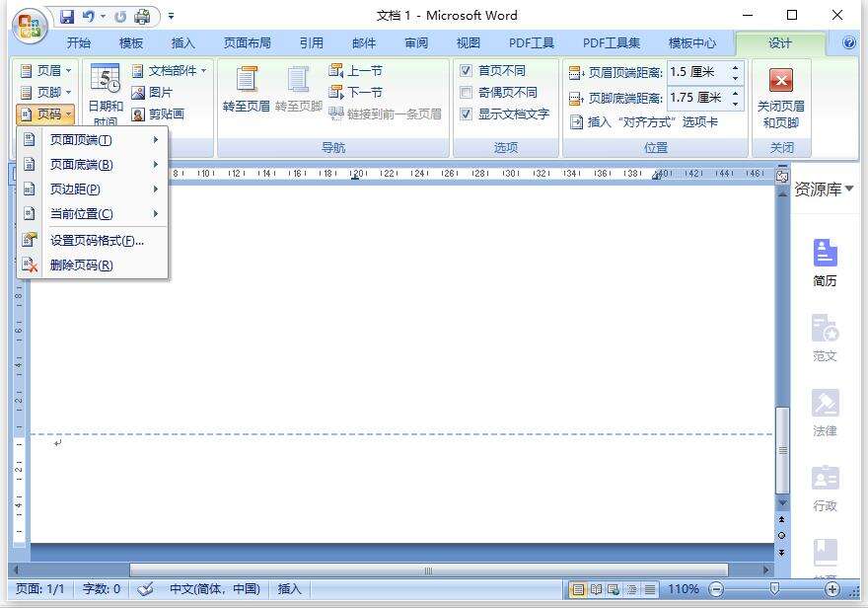Customize the Quick Access Toolbar dropdown
Image resolution: width=868 pixels, height=608 pixels.
171,17
